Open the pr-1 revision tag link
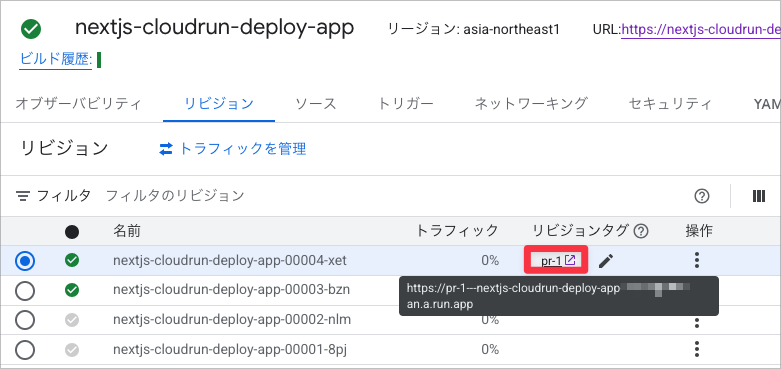 click(x=551, y=260)
